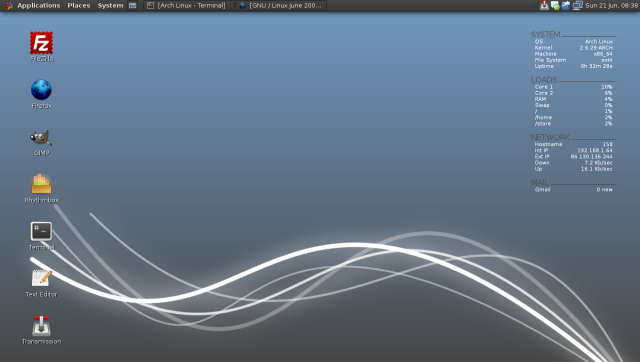The height and width of the screenshot is (362, 640).
Task: Click the RAM usage row
Action: pyautogui.click(x=573, y=99)
